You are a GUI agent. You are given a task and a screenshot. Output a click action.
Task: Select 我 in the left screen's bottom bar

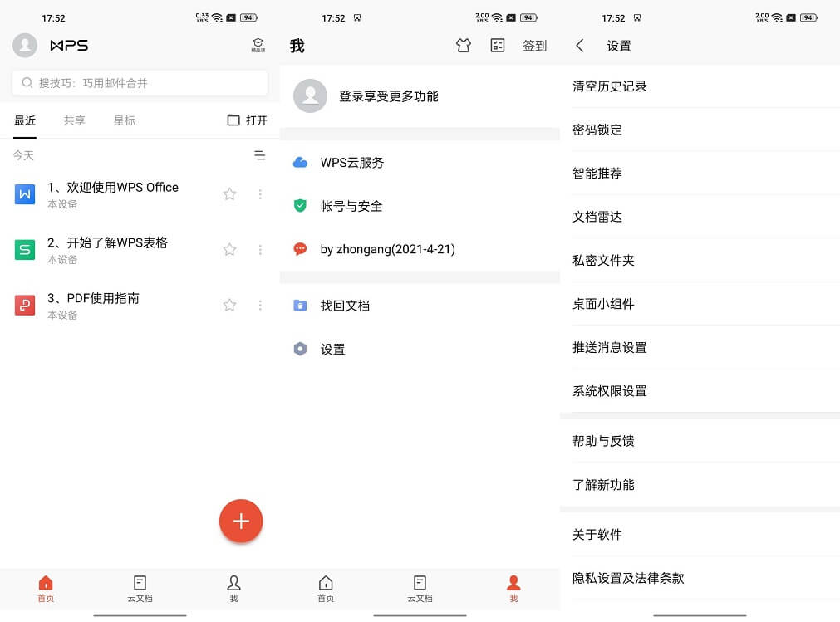[233, 589]
